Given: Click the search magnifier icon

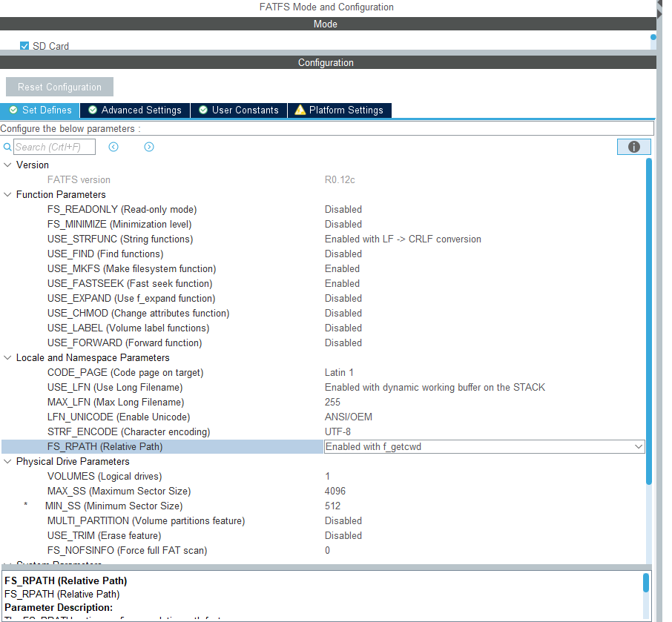Looking at the screenshot, I should 7,147.
